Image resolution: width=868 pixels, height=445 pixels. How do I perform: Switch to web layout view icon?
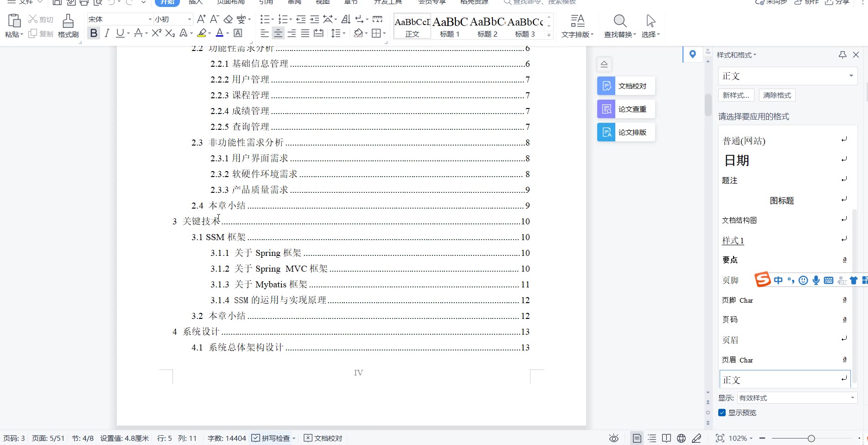681,438
